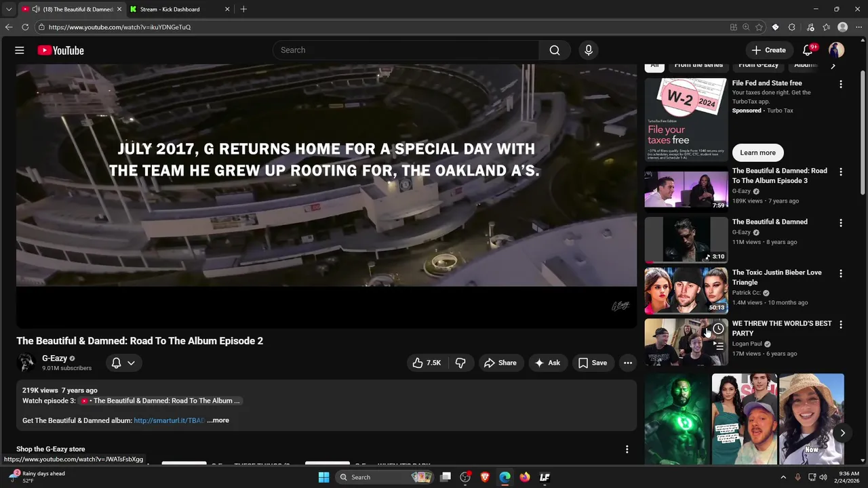The width and height of the screenshot is (868, 488).
Task: Open browser favorites list icon
Action: (x=826, y=27)
